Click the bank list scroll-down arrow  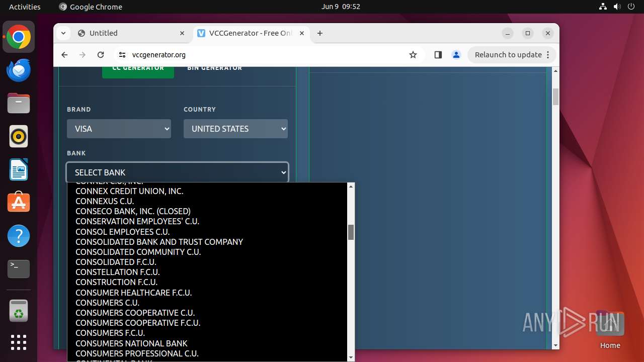tap(351, 357)
